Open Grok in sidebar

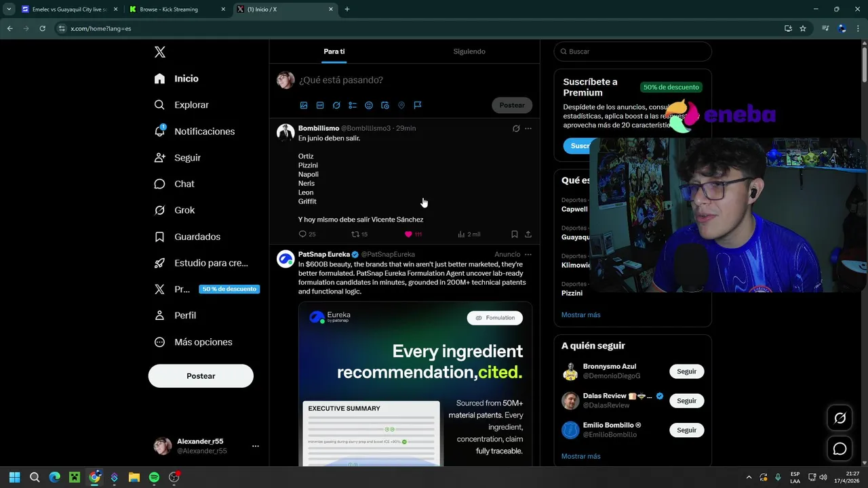pyautogui.click(x=174, y=210)
